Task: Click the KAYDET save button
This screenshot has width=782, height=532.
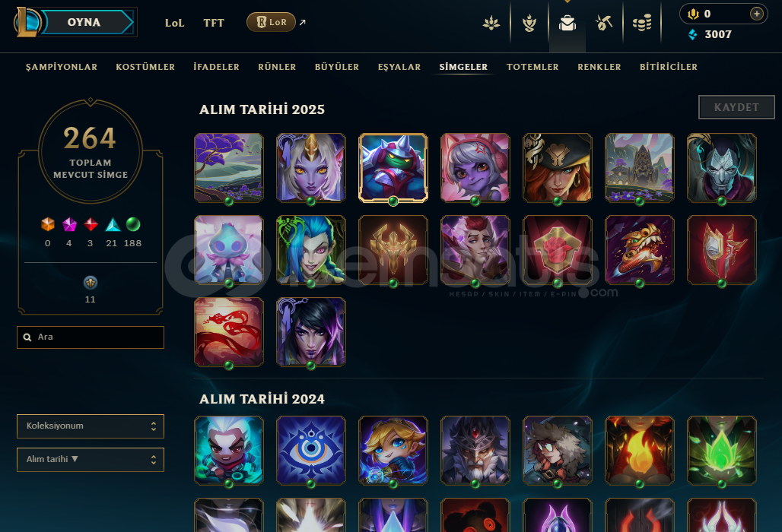Action: point(736,107)
